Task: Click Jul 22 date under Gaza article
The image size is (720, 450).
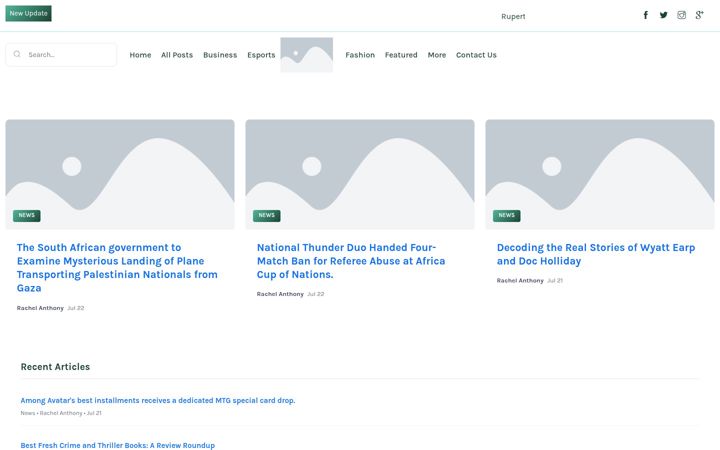Action: click(76, 308)
